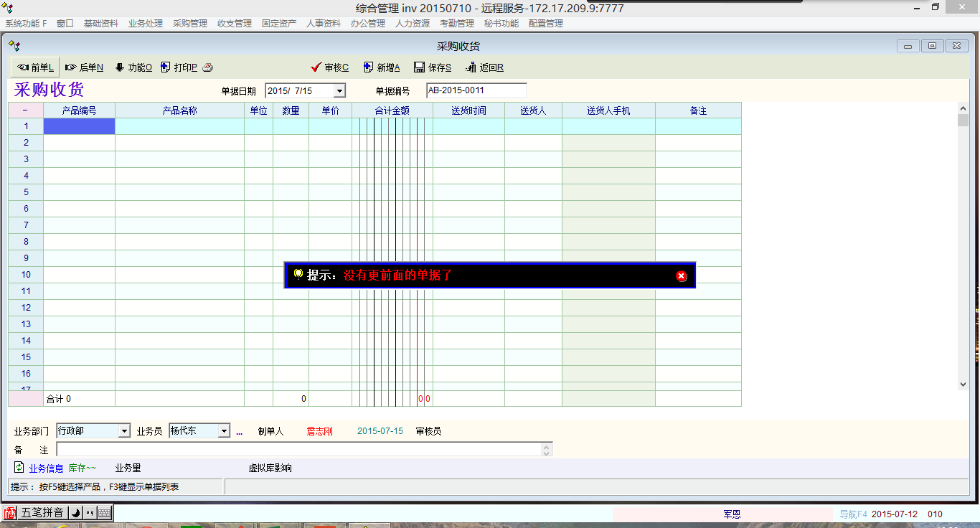Open the 采购管理 menu
This screenshot has height=528, width=980.
click(189, 24)
